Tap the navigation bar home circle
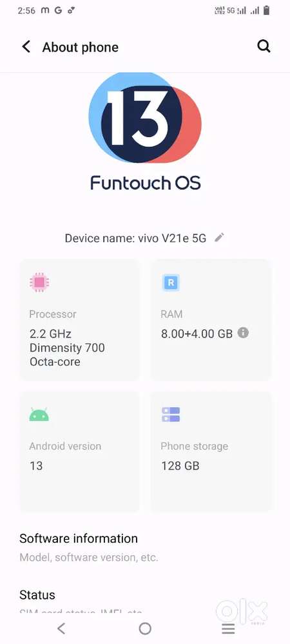This screenshot has width=290, height=644. pos(145,628)
